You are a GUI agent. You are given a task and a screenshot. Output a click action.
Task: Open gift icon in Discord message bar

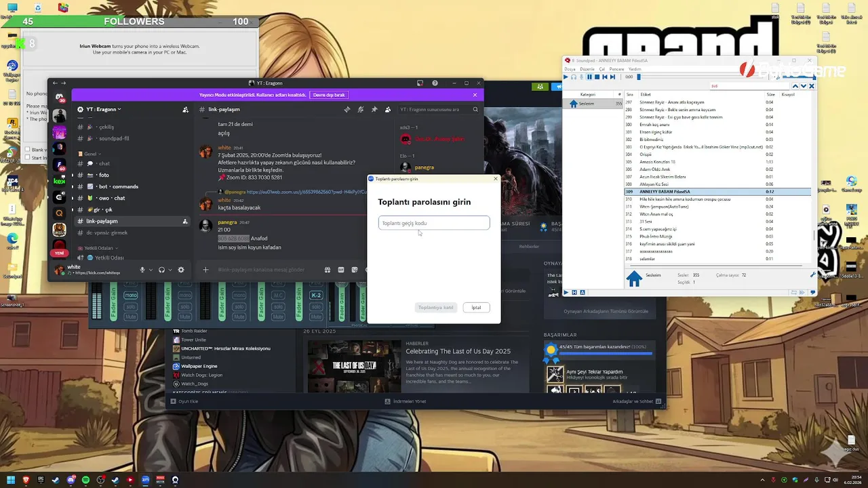pos(327,270)
